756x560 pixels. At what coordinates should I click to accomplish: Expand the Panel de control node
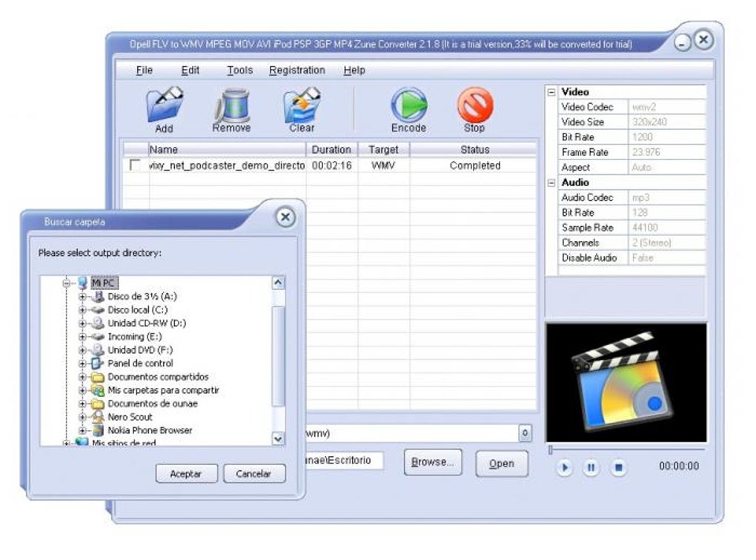click(x=82, y=363)
